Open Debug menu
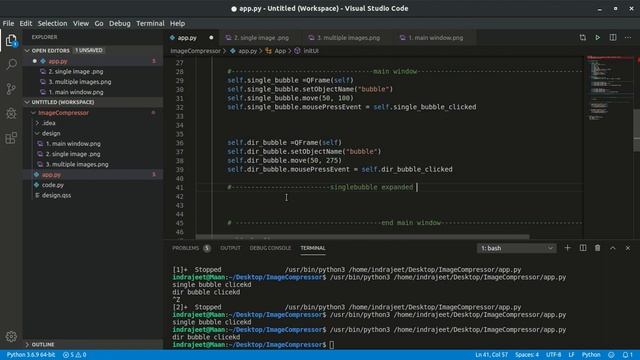This screenshot has width=640, height=360. click(x=120, y=23)
